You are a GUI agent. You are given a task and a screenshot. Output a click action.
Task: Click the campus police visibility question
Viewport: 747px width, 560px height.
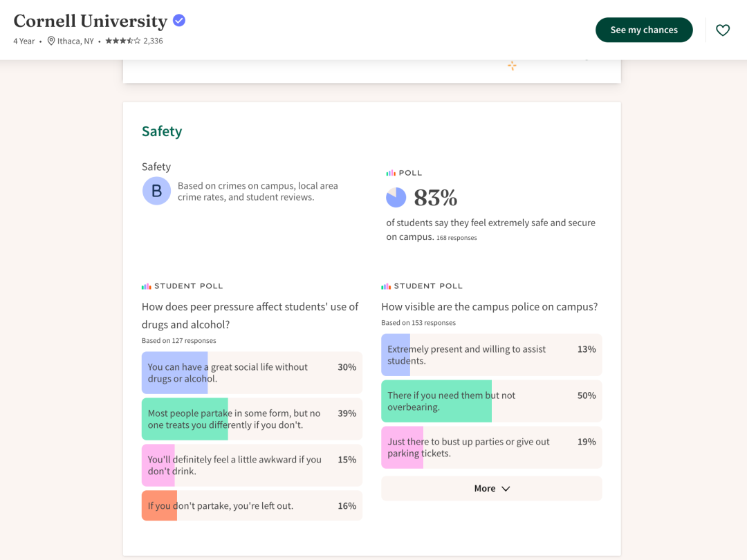click(x=489, y=307)
